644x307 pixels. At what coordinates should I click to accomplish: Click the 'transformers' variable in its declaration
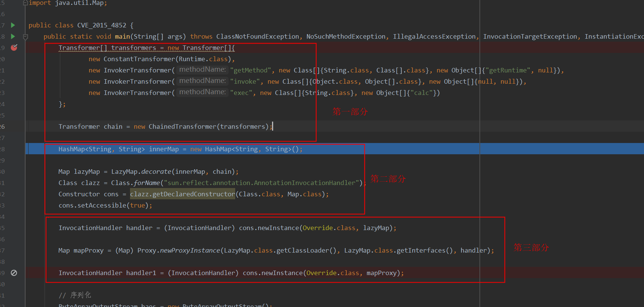[x=133, y=48]
